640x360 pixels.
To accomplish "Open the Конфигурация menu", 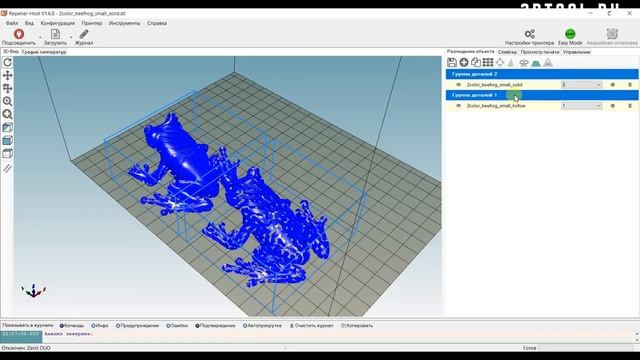I will click(x=58, y=23).
